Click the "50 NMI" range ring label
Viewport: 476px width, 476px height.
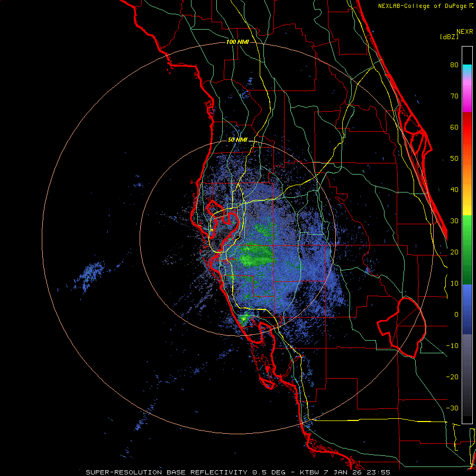(237, 140)
